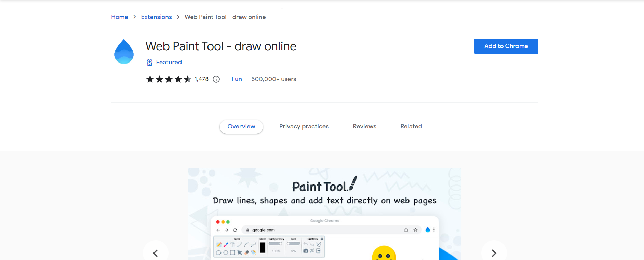Show the next screenshot with right arrow
The height and width of the screenshot is (260, 644).
(494, 253)
